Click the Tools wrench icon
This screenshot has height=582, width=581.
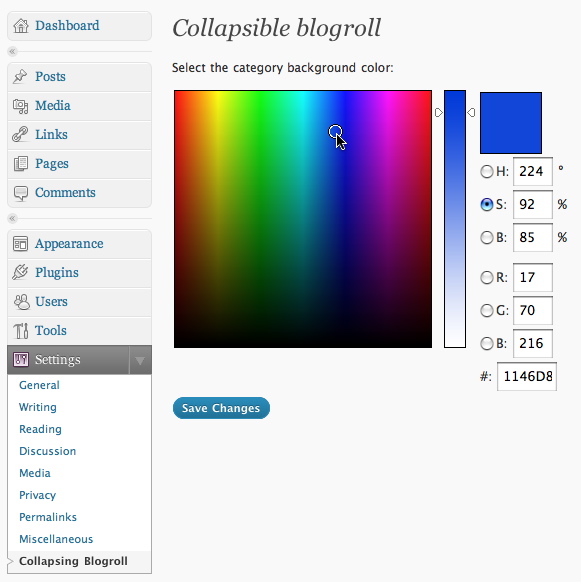coord(21,330)
